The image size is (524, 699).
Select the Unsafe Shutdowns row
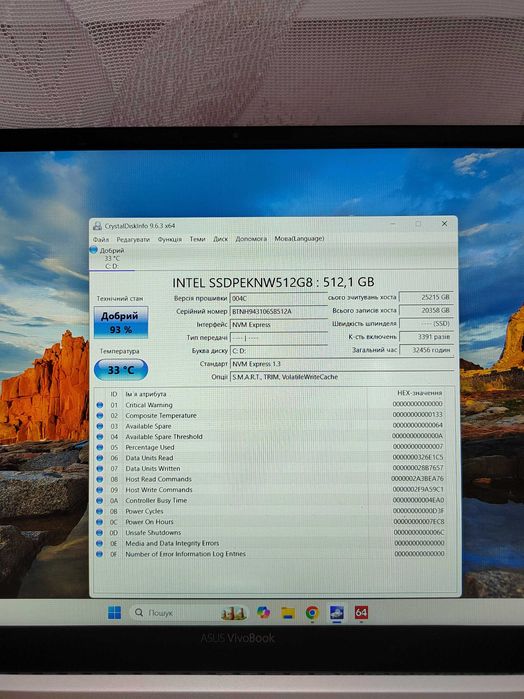coord(272,533)
